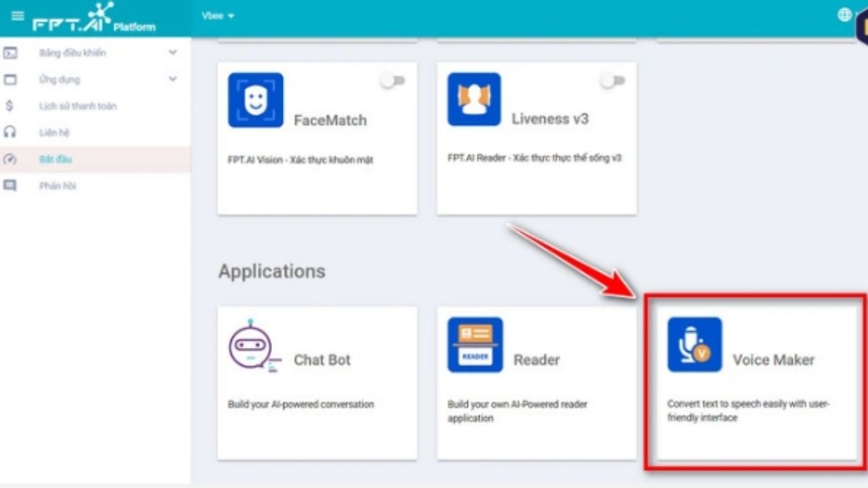This screenshot has width=868, height=488.
Task: Open the hamburger menu icon
Action: click(x=17, y=15)
